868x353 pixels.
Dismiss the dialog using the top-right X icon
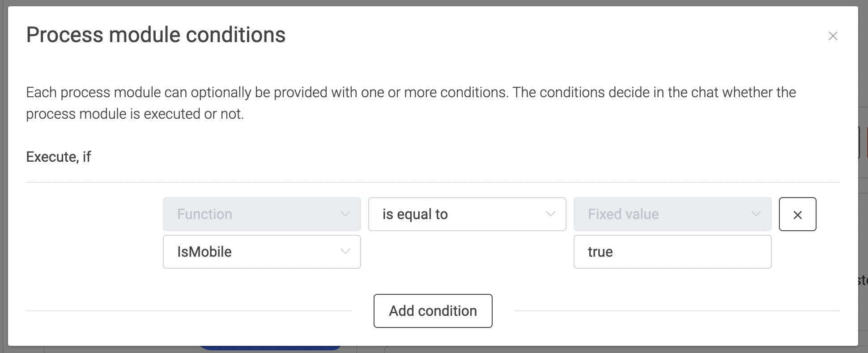[x=833, y=36]
